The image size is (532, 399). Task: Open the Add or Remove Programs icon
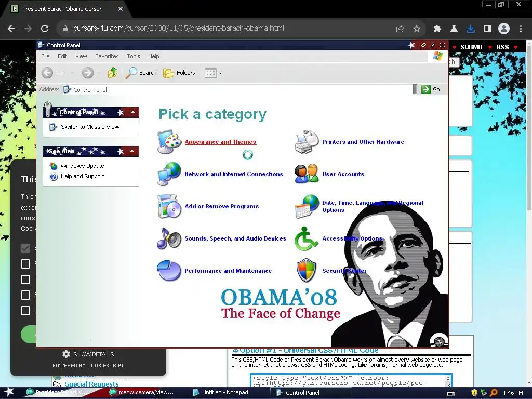pyautogui.click(x=169, y=206)
